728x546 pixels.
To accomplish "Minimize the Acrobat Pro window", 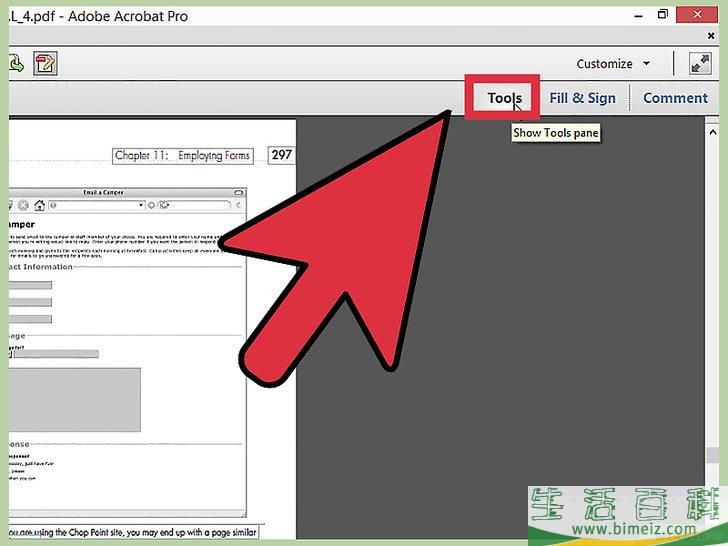I will pos(639,15).
